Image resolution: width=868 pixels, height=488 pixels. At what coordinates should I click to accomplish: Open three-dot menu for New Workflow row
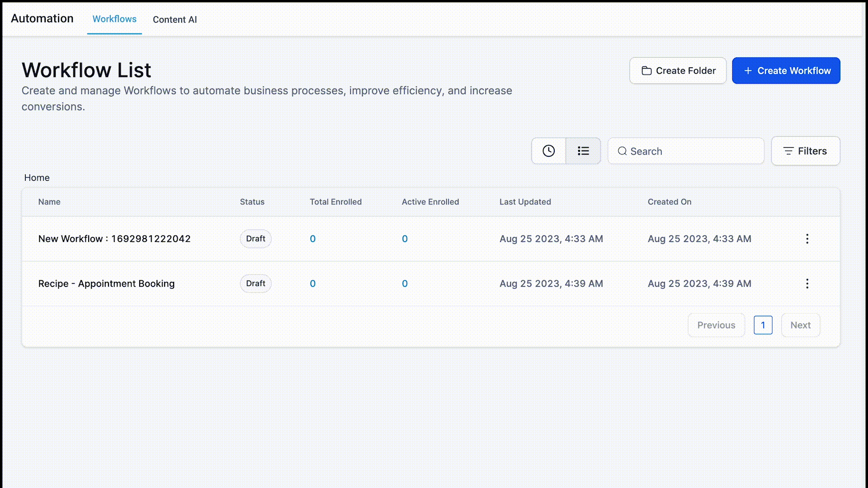807,239
